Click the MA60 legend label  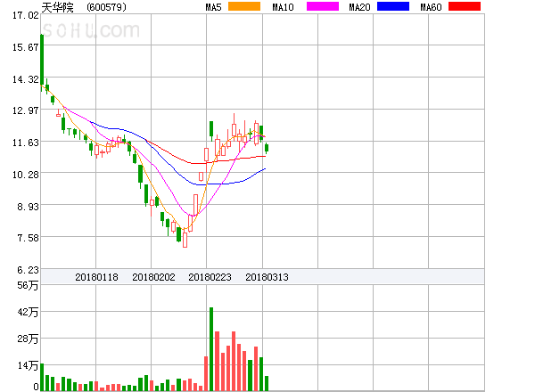click(431, 7)
